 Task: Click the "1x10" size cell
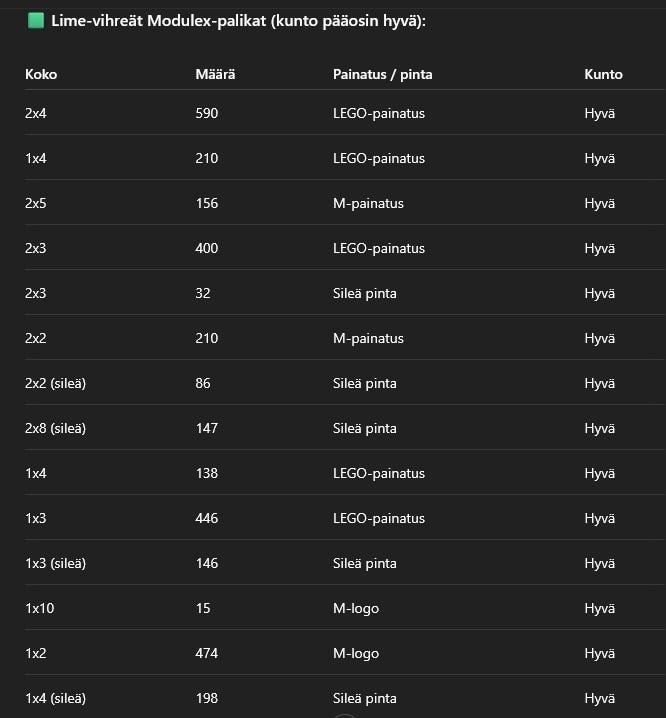39,608
